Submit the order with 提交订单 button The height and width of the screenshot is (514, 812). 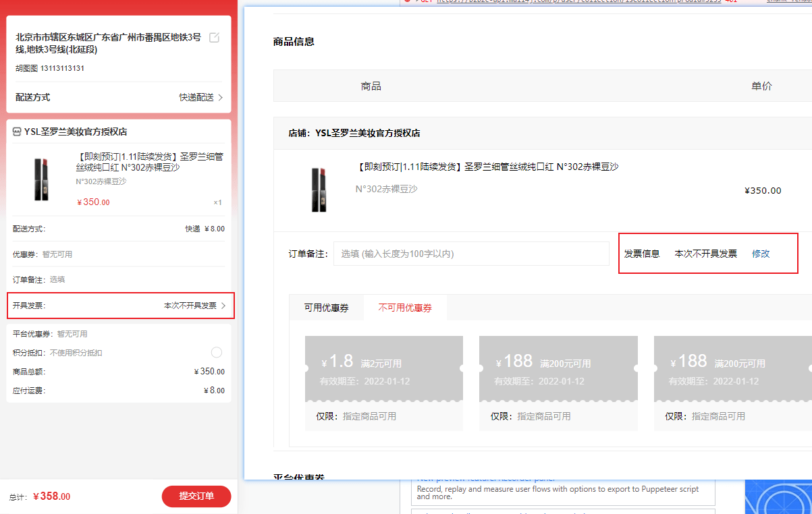pyautogui.click(x=196, y=496)
